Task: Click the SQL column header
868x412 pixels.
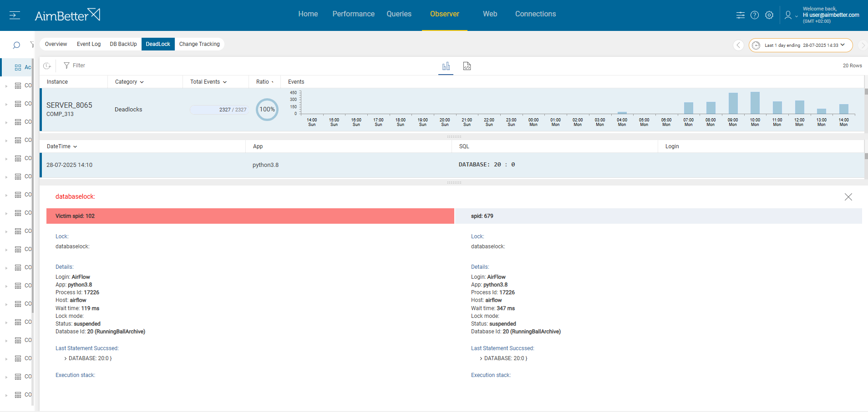Action: pos(464,146)
